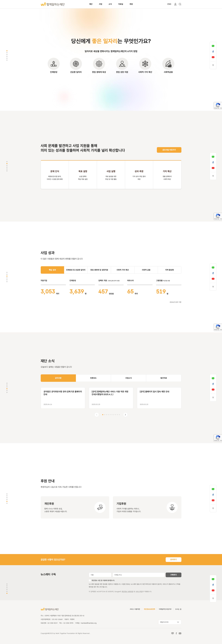Click the 함께일하는재단 logo in the top header
Viewport: 222px width, 644px height.
coord(53,4)
